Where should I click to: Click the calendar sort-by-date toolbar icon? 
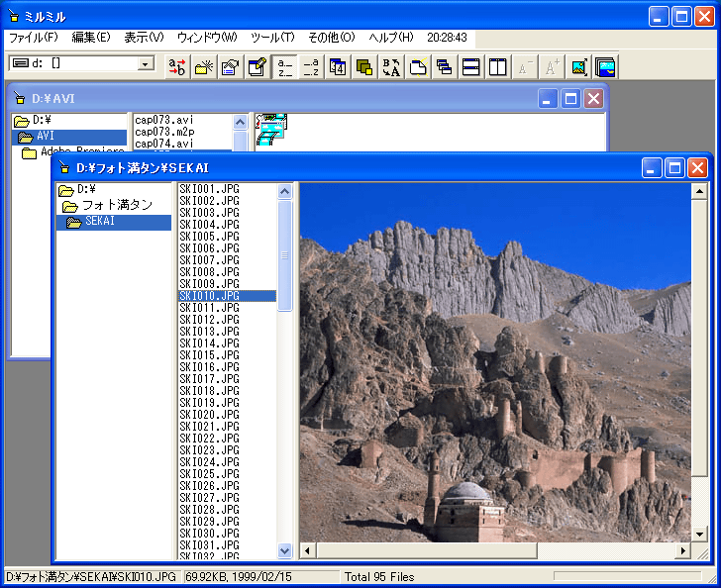point(338,67)
